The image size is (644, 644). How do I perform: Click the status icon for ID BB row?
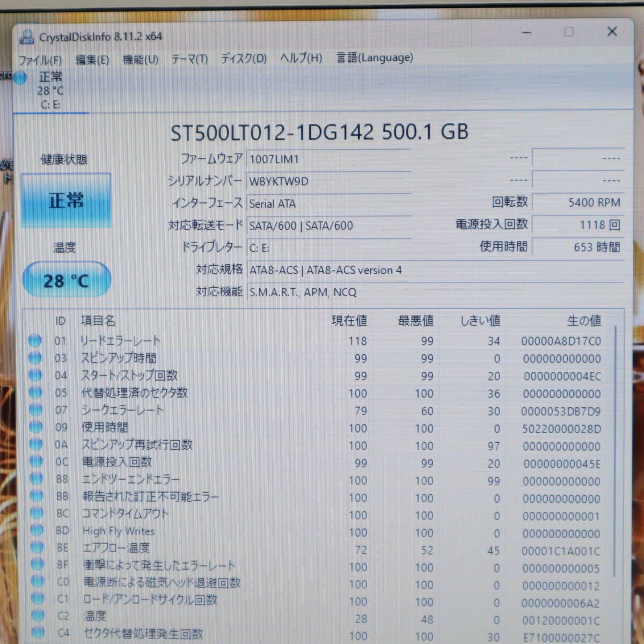(x=36, y=496)
